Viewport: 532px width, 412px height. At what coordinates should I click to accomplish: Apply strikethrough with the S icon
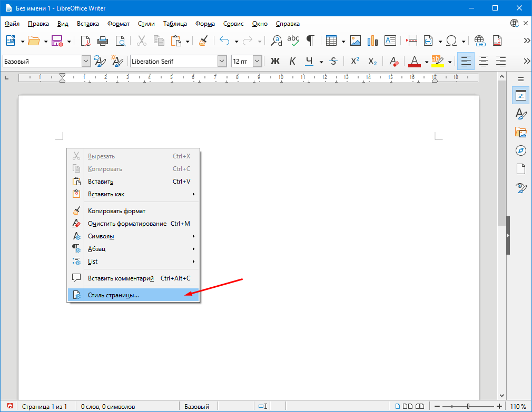pyautogui.click(x=333, y=62)
